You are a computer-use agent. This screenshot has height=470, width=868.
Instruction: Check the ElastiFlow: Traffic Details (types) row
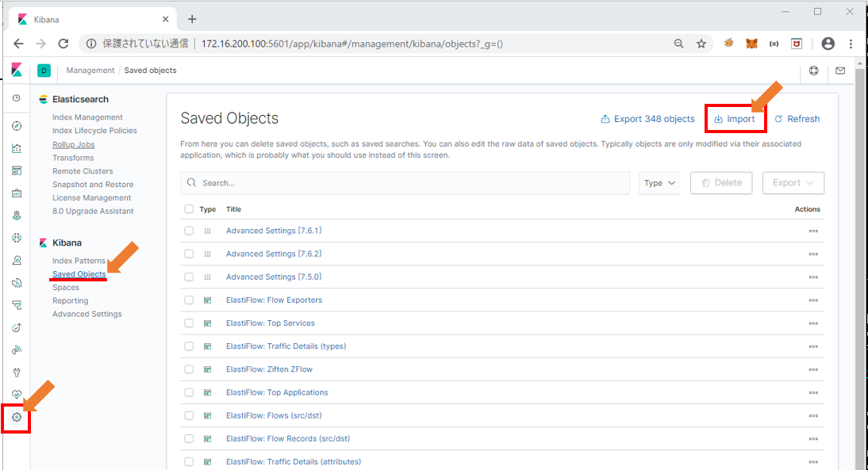pos(189,346)
